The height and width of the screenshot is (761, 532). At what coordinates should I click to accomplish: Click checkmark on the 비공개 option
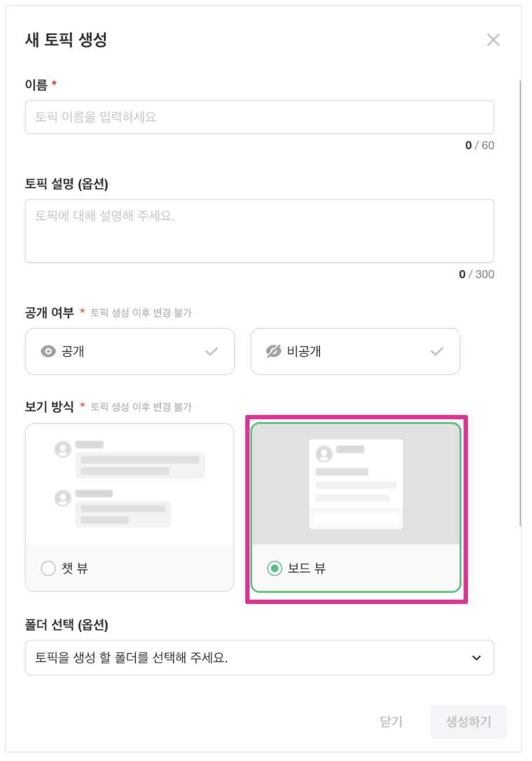pos(437,351)
